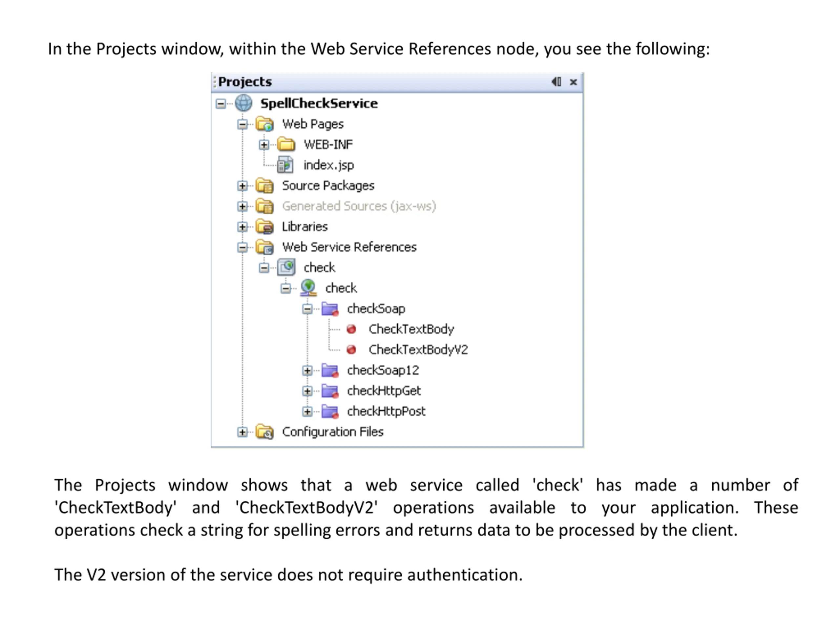Collapse the Web Pages node
This screenshot has height=630, width=840.
pos(242,124)
